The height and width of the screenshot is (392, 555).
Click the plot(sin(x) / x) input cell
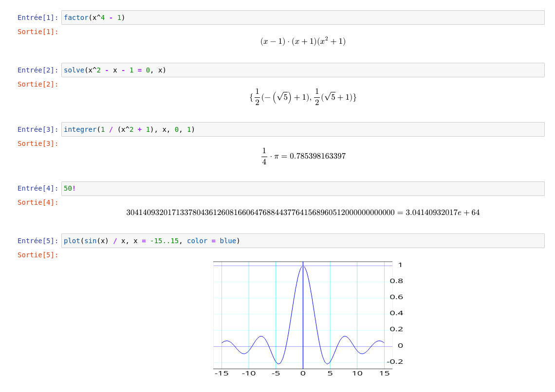[x=303, y=241]
